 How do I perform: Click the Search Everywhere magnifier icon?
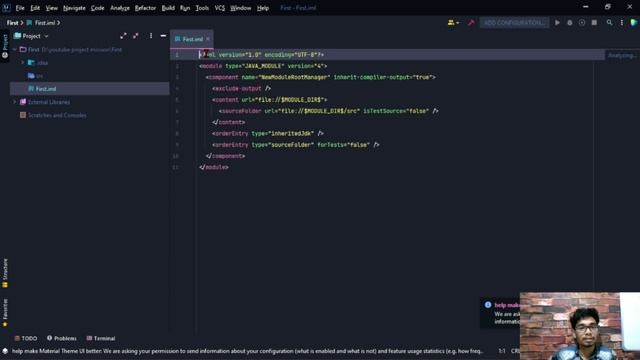coord(609,23)
